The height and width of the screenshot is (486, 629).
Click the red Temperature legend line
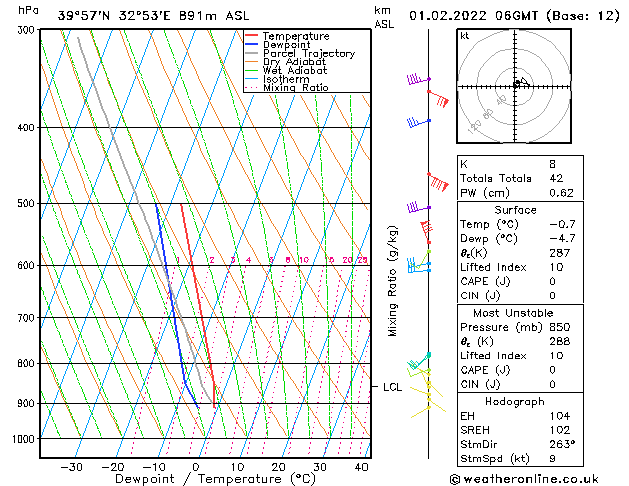click(x=252, y=36)
